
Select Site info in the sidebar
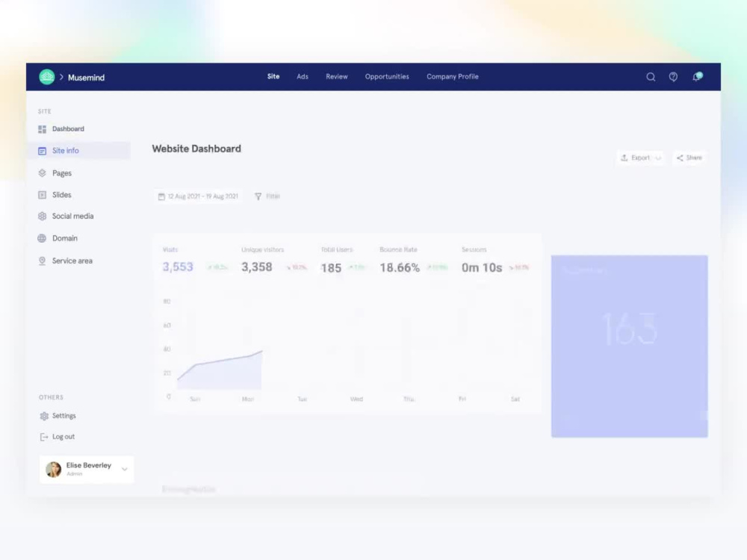[78, 151]
